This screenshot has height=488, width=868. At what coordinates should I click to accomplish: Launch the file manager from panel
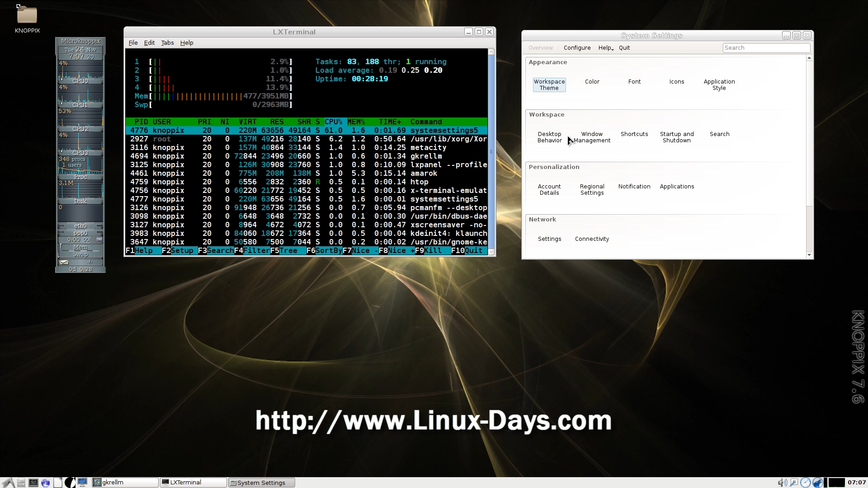tap(21, 483)
